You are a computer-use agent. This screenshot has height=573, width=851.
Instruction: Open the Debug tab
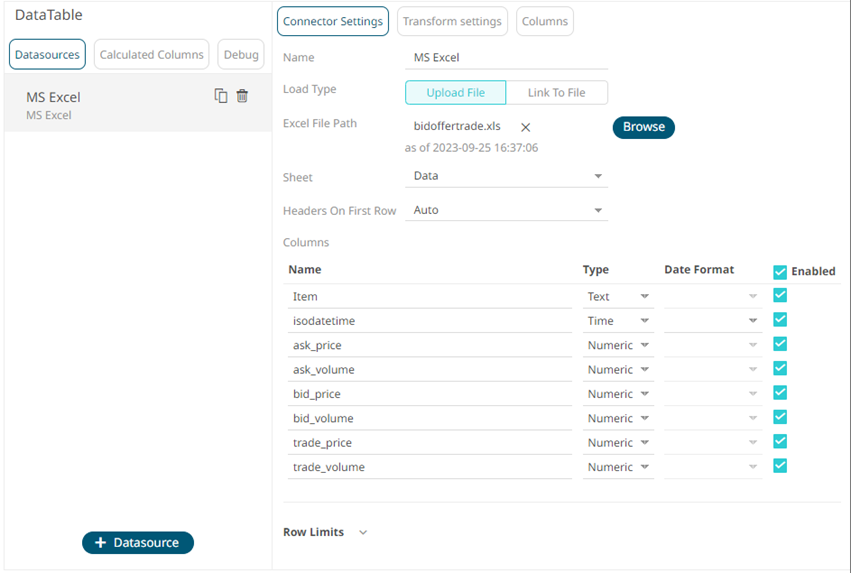[241, 55]
